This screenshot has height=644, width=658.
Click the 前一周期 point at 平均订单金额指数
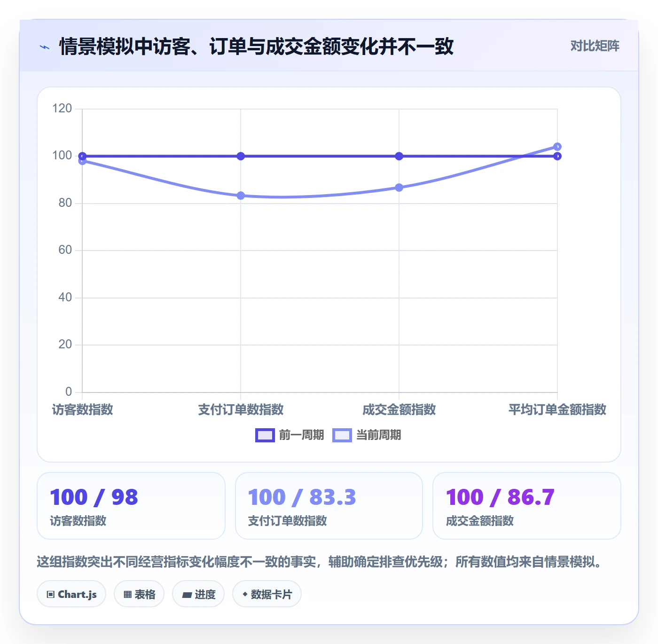tap(557, 156)
